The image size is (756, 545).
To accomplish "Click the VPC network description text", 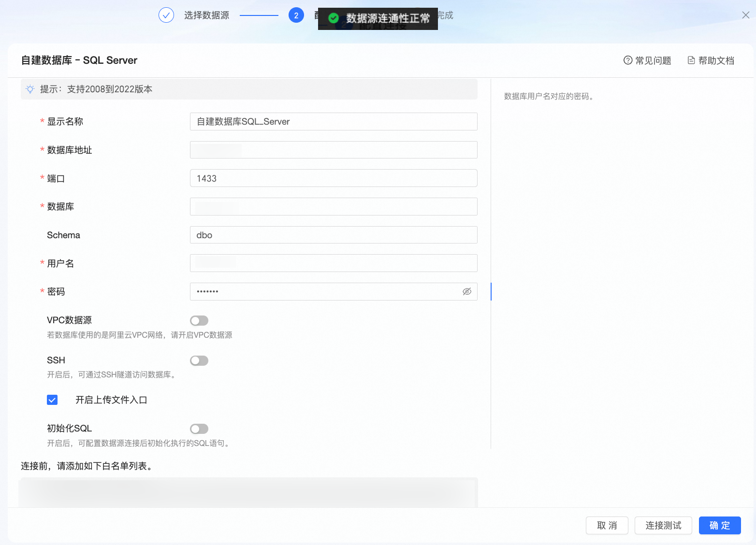I will click(x=140, y=335).
